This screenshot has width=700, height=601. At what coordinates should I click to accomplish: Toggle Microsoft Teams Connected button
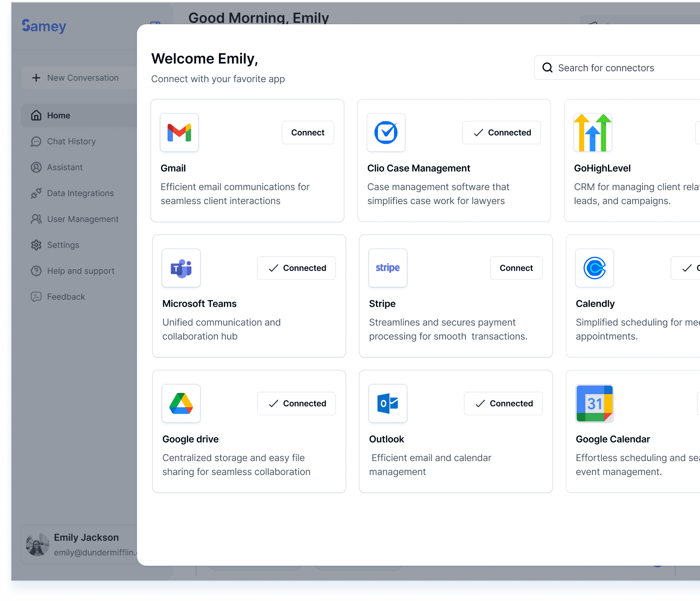(297, 268)
